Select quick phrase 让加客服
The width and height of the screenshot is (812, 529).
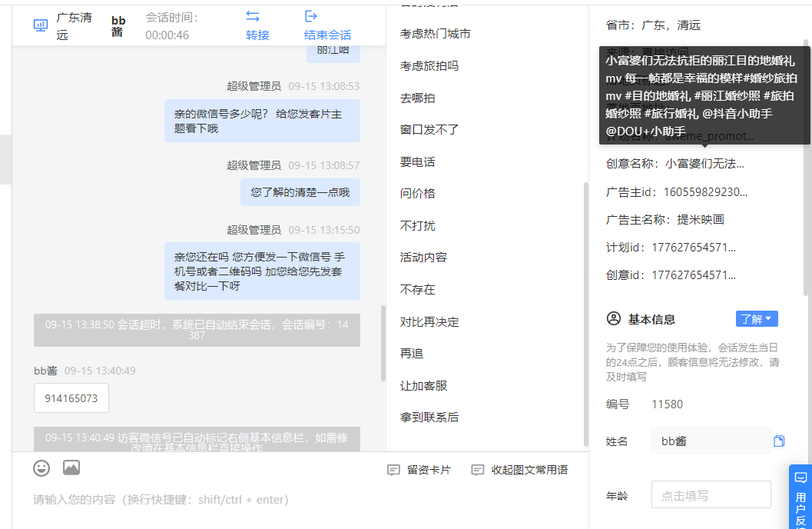coord(423,385)
